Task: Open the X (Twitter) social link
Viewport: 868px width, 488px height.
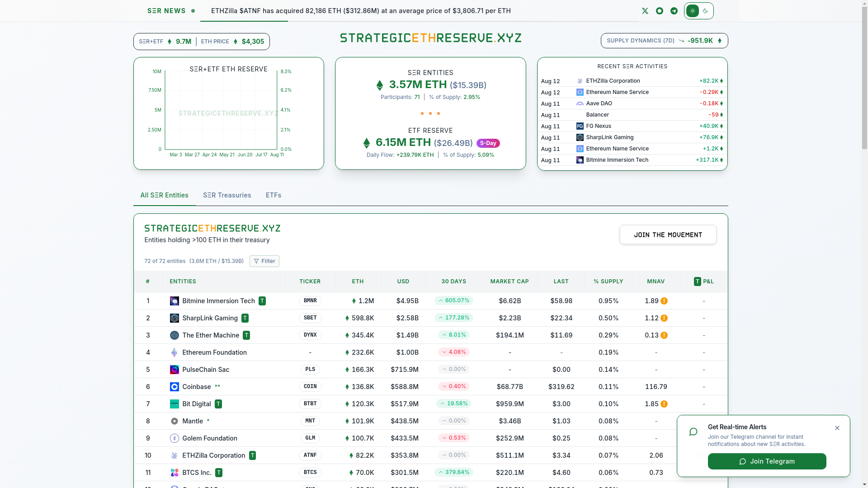Action: click(645, 11)
